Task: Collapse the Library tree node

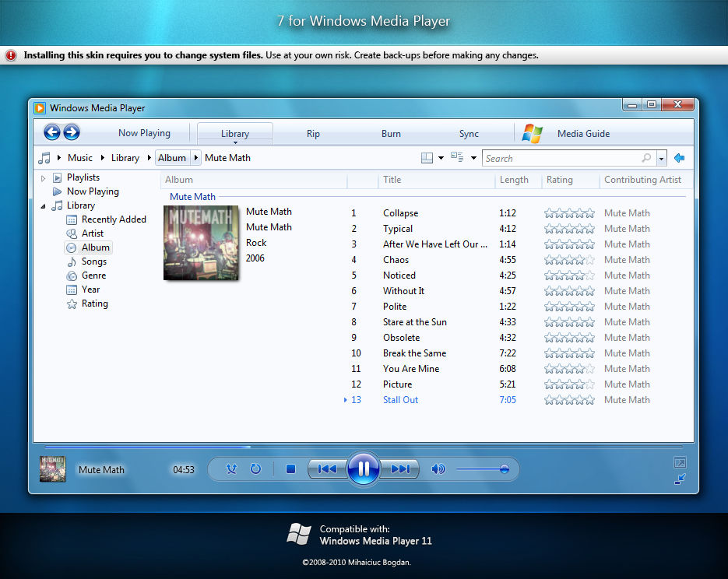Action: pos(43,206)
